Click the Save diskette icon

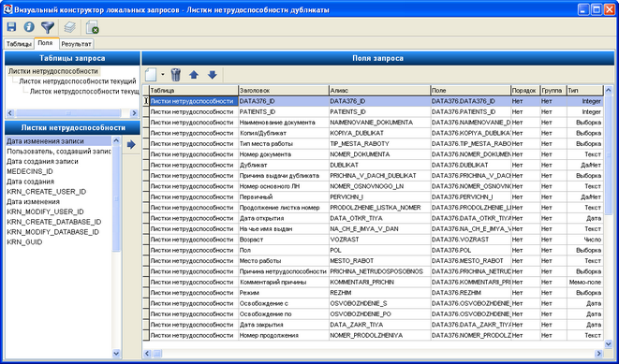(11, 27)
